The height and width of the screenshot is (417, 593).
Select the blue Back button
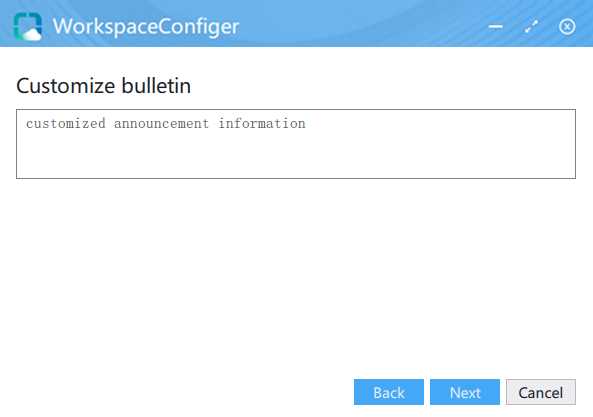click(x=389, y=392)
